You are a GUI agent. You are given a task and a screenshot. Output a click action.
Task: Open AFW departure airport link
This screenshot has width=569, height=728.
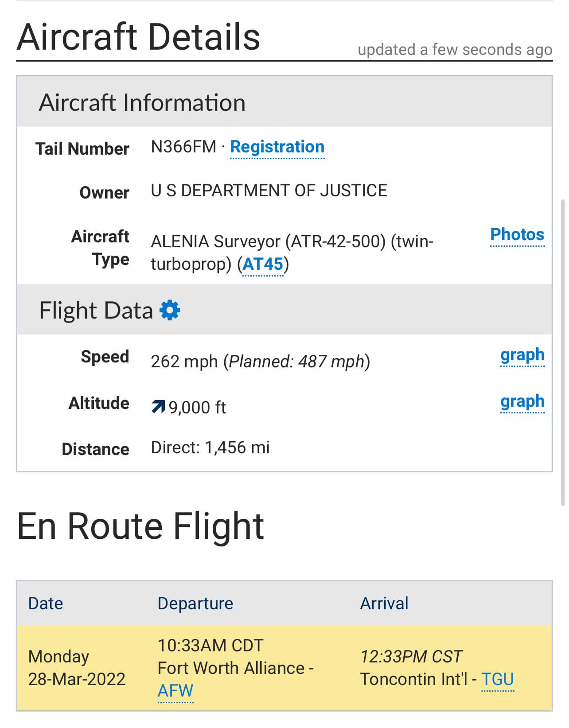click(175, 690)
